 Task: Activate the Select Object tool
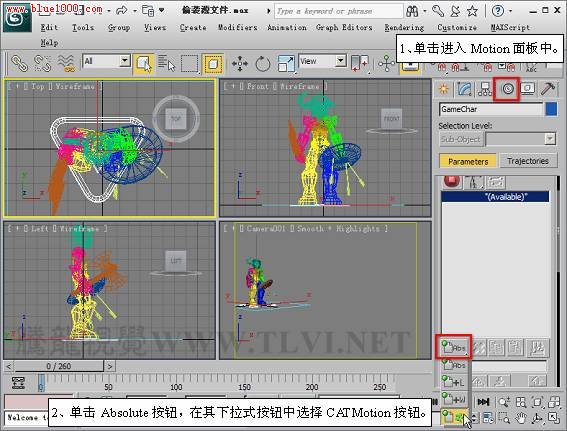point(144,64)
